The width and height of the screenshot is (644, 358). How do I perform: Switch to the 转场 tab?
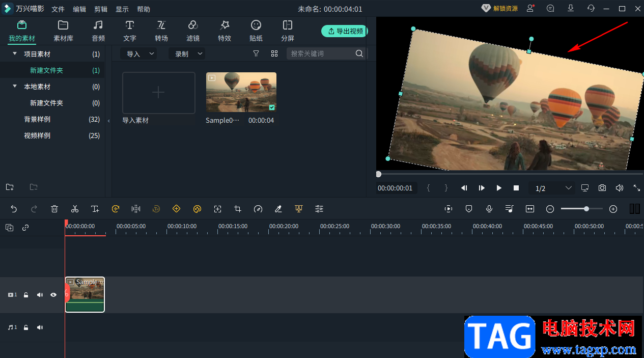[x=161, y=31]
